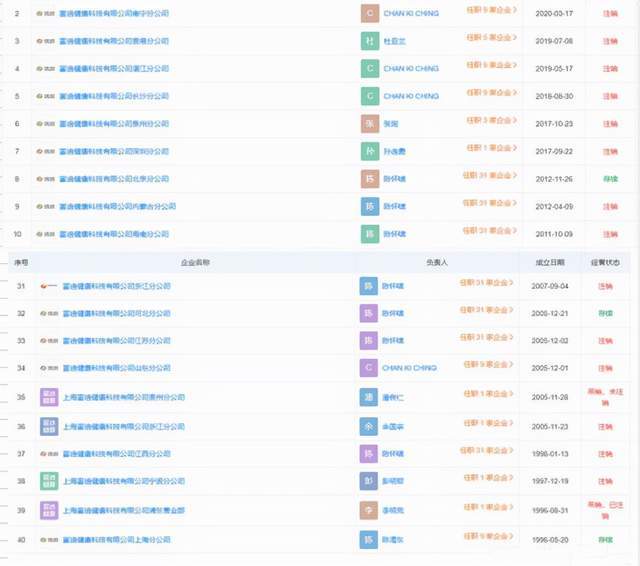Click the green "杜" avatar in row 3
Screen dimensions: 640x566
(x=370, y=42)
